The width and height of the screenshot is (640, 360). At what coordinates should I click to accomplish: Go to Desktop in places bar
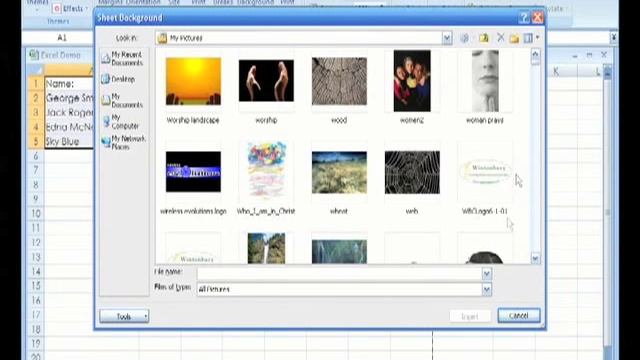click(x=118, y=79)
